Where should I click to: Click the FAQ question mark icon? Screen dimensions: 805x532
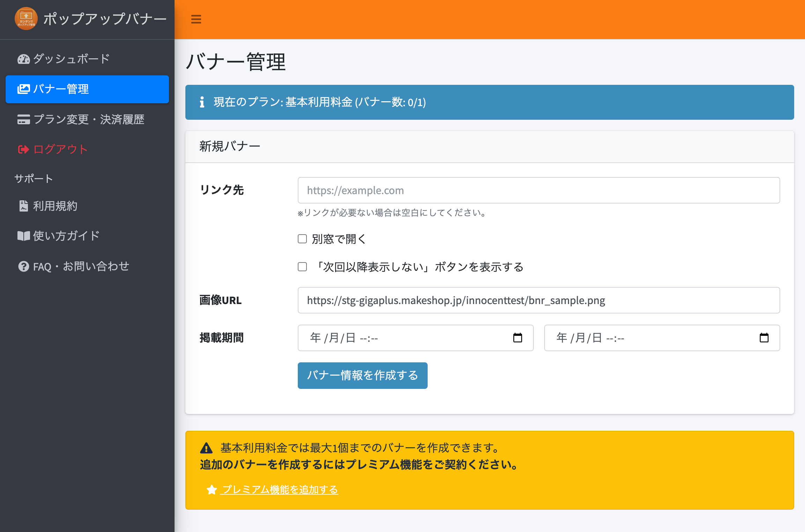[23, 266]
